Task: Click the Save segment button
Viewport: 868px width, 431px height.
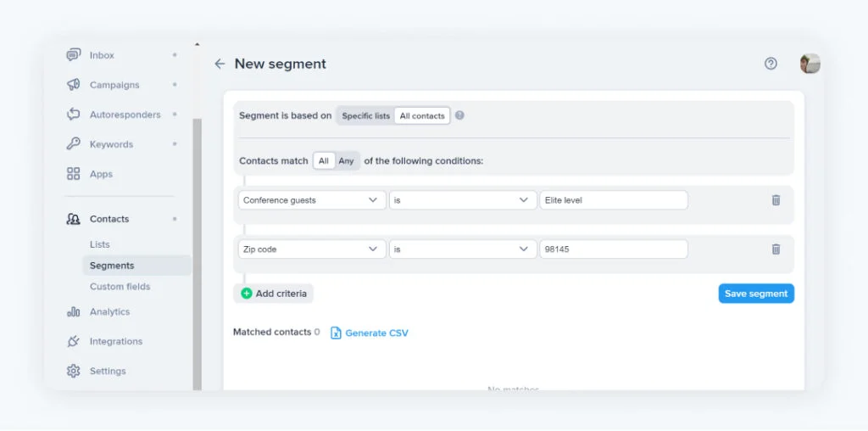Action: pos(756,294)
